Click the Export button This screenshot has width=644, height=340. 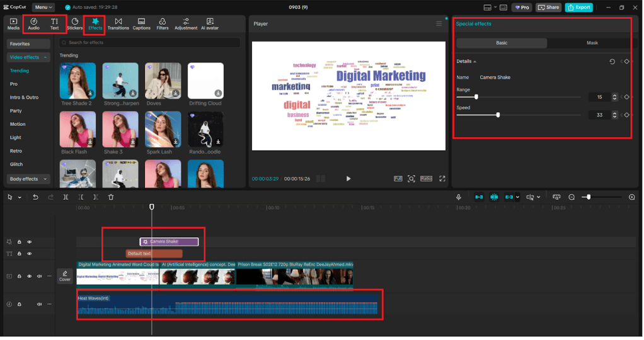pos(578,8)
